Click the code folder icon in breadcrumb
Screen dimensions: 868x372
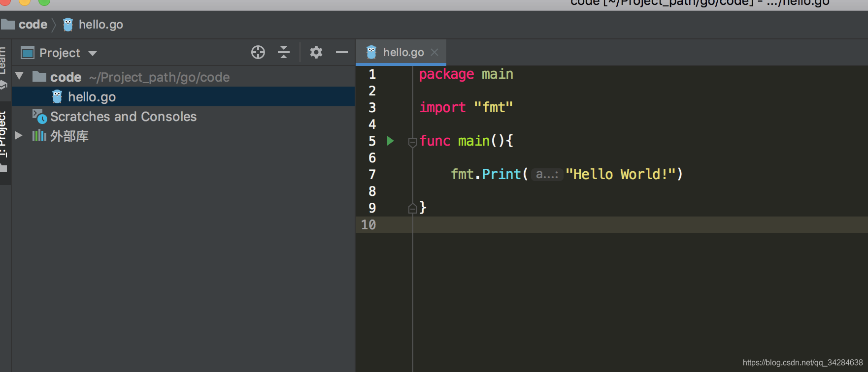coord(7,24)
